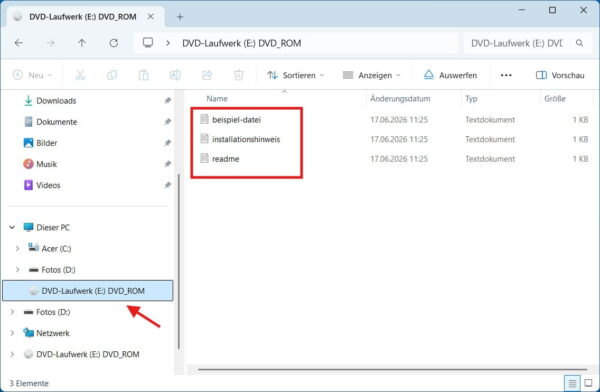Toggle the Vorschau preview pane
Screen dimensions: 600x392
pyautogui.click(x=560, y=75)
